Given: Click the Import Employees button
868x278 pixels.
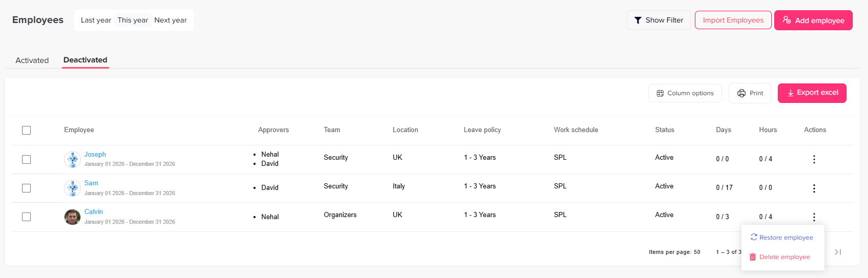Looking at the screenshot, I should 733,20.
